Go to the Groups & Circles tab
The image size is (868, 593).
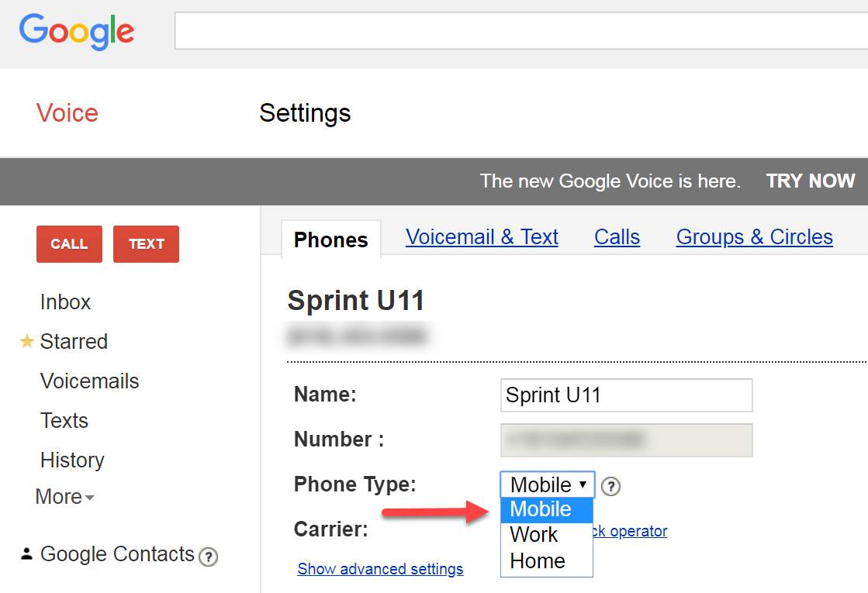(754, 237)
